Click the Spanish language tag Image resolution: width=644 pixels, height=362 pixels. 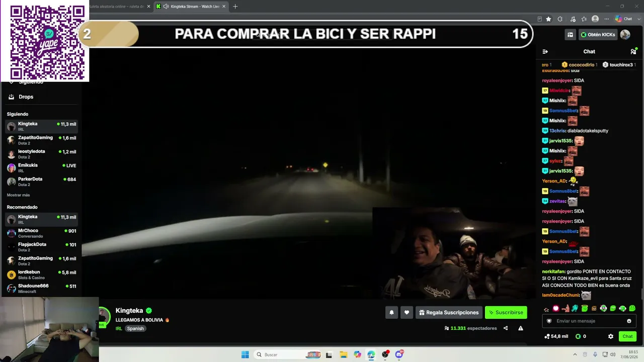click(x=135, y=329)
